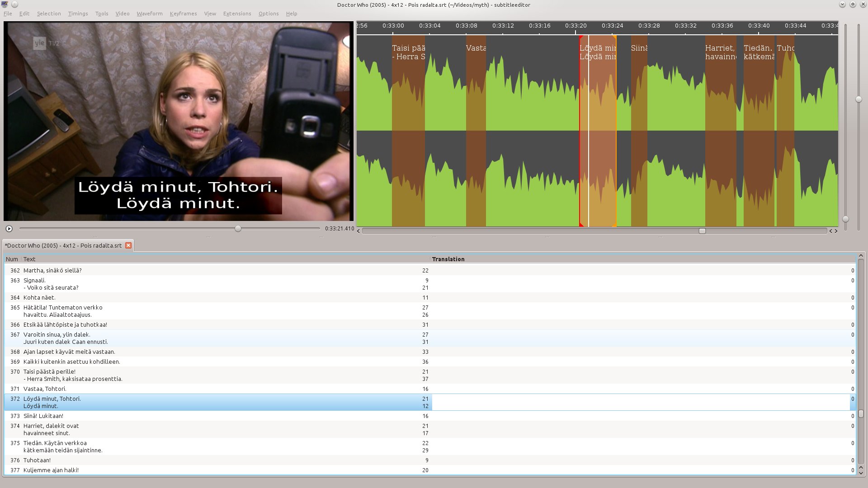The width and height of the screenshot is (868, 488).
Task: Select subtitle 374 'Harriet, dalekit ovat'
Action: tap(429, 429)
